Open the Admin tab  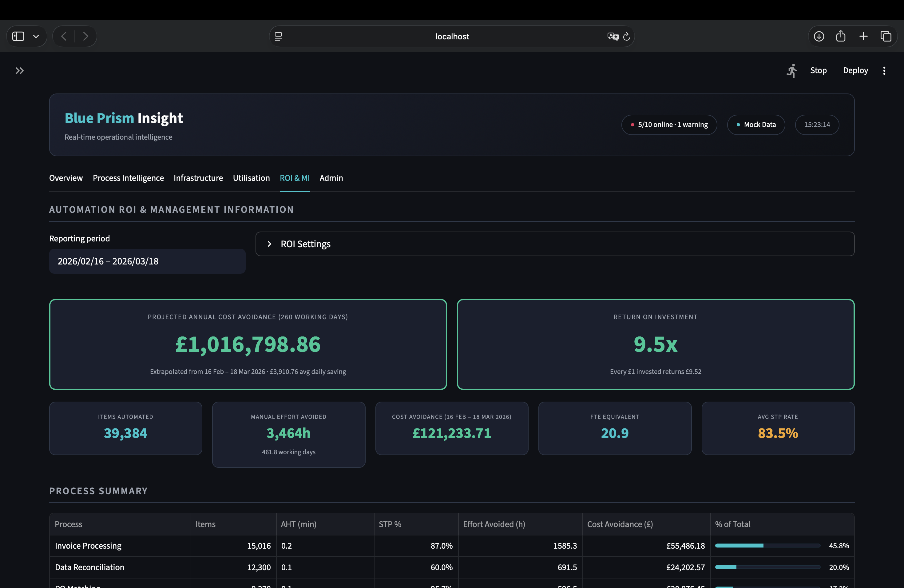pos(331,178)
